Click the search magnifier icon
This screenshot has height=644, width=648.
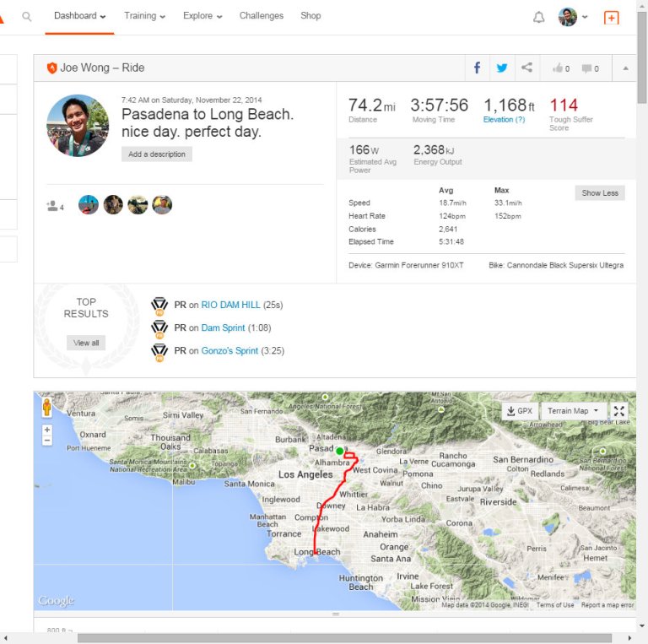27,16
